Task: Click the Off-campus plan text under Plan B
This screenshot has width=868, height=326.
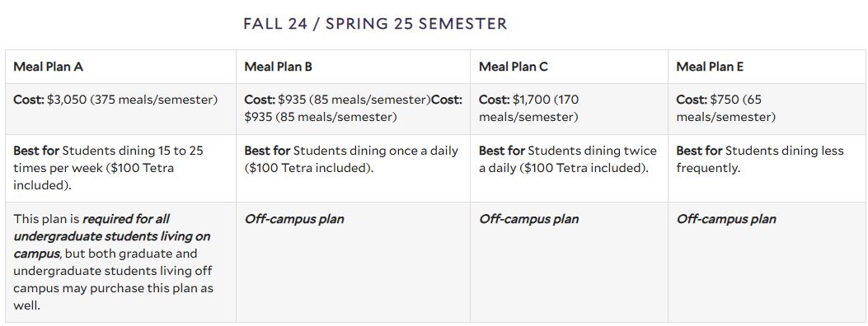Action: tap(294, 219)
